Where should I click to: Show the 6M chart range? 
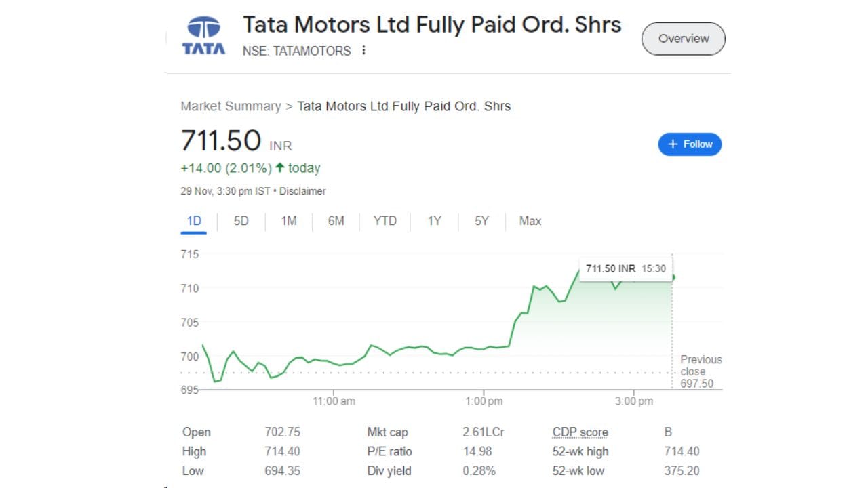point(336,221)
